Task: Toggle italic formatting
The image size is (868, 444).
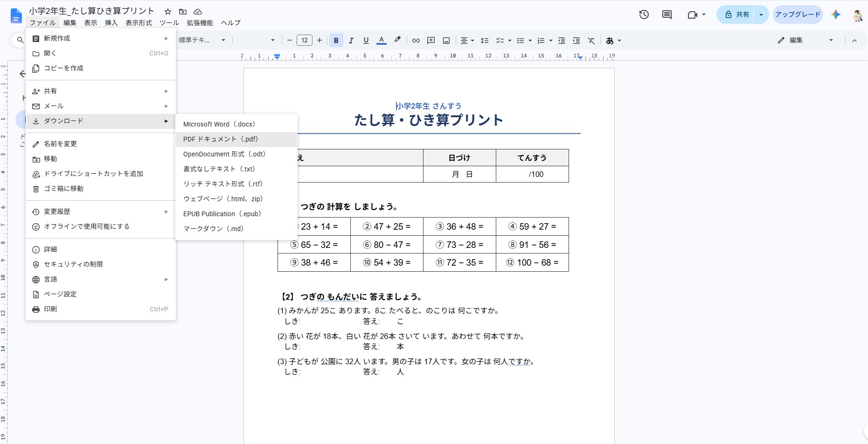Action: tap(351, 41)
